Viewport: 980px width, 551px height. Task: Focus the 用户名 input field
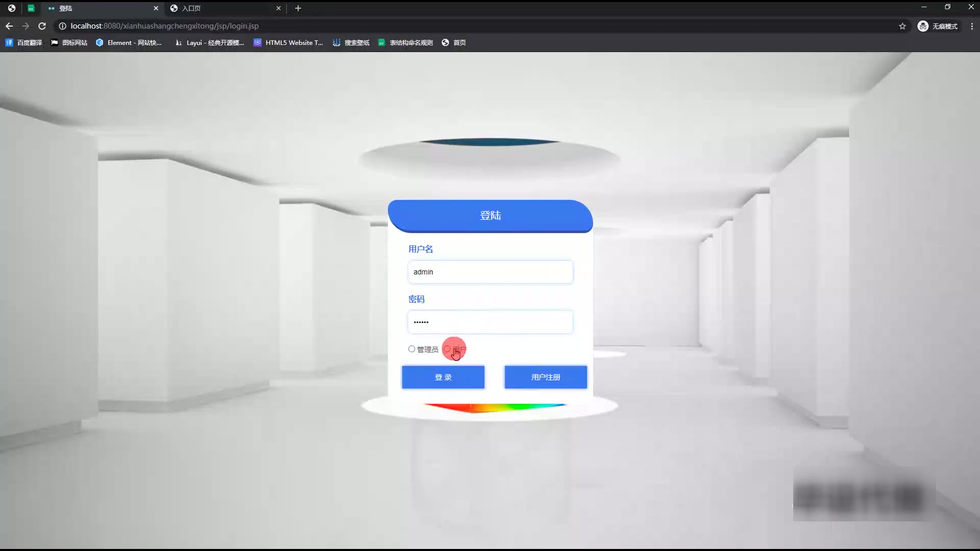[490, 272]
